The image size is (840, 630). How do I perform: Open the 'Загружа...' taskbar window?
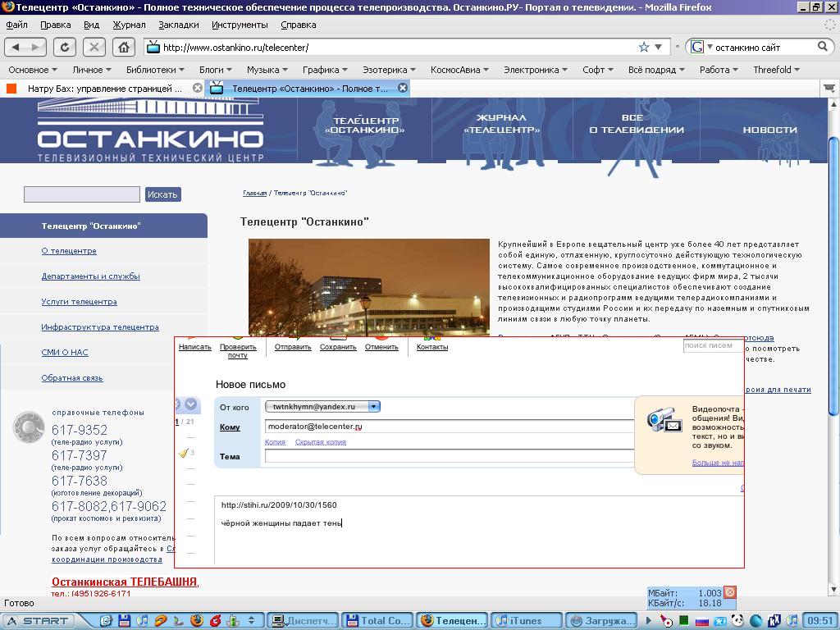601,621
